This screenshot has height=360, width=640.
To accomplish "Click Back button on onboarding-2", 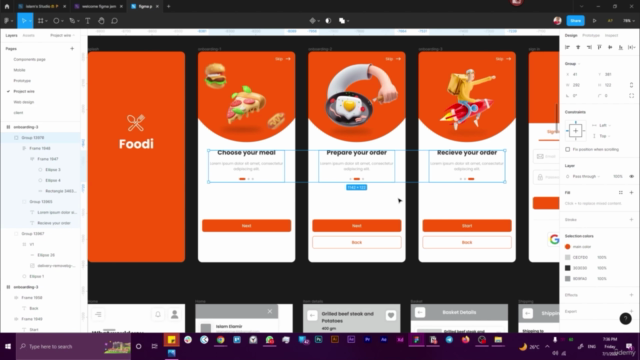I will [x=357, y=242].
